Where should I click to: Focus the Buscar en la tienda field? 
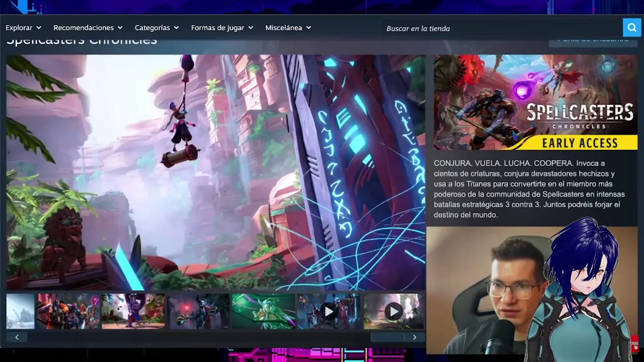[501, 28]
